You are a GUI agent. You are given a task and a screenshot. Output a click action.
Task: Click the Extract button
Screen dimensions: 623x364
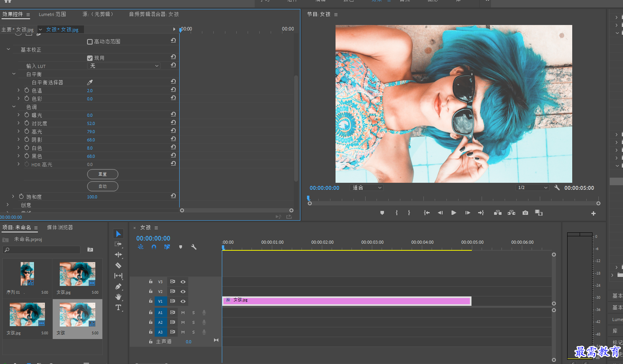(x=511, y=213)
